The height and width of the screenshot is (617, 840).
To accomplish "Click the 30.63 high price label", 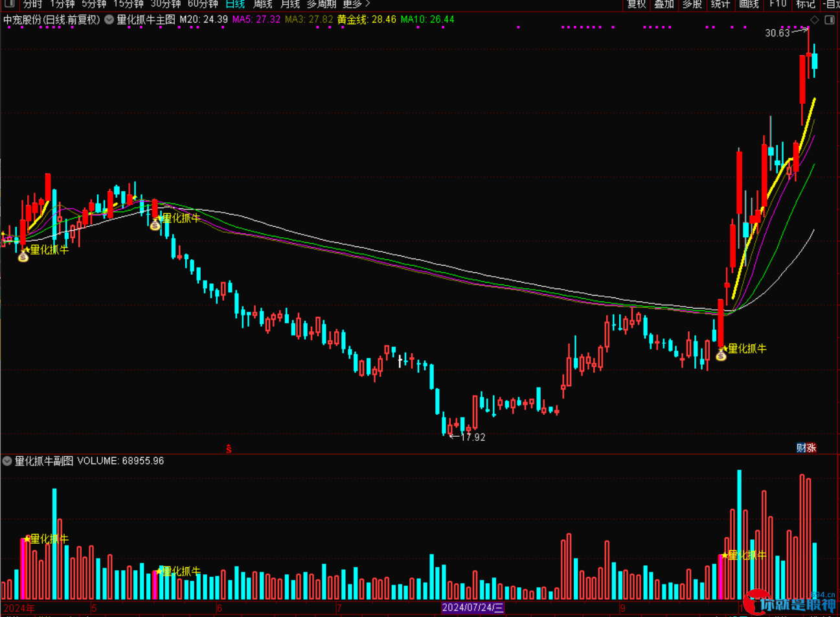I will coord(777,33).
